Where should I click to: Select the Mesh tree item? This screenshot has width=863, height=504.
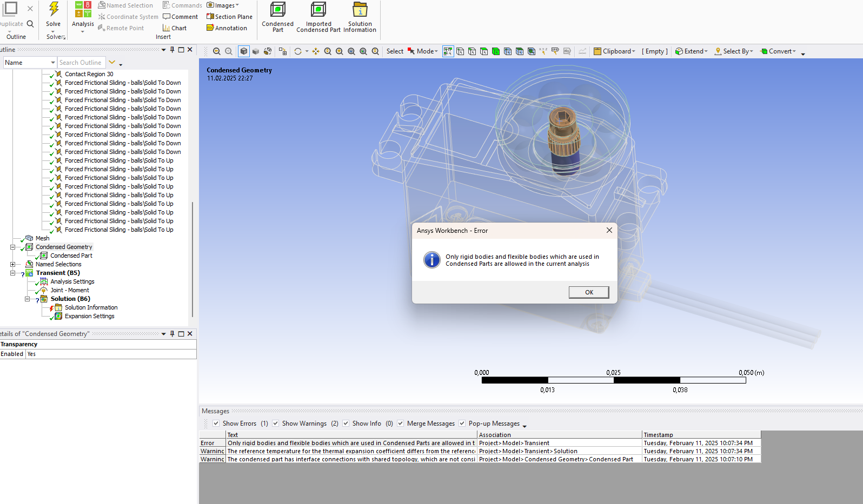tap(42, 238)
